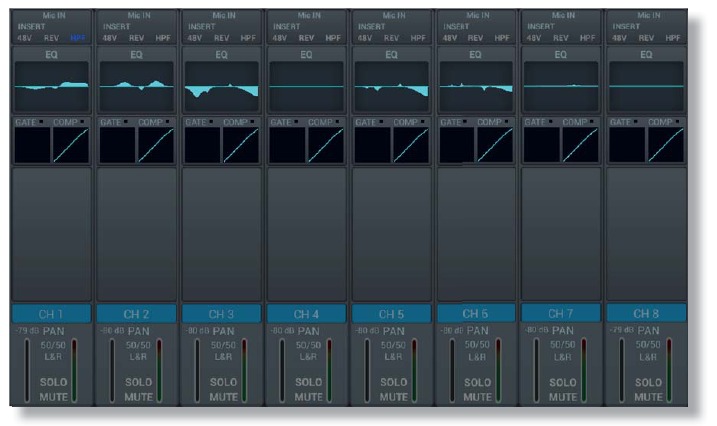
Task: Open the GATE graph on CH 6
Action: tap(457, 145)
